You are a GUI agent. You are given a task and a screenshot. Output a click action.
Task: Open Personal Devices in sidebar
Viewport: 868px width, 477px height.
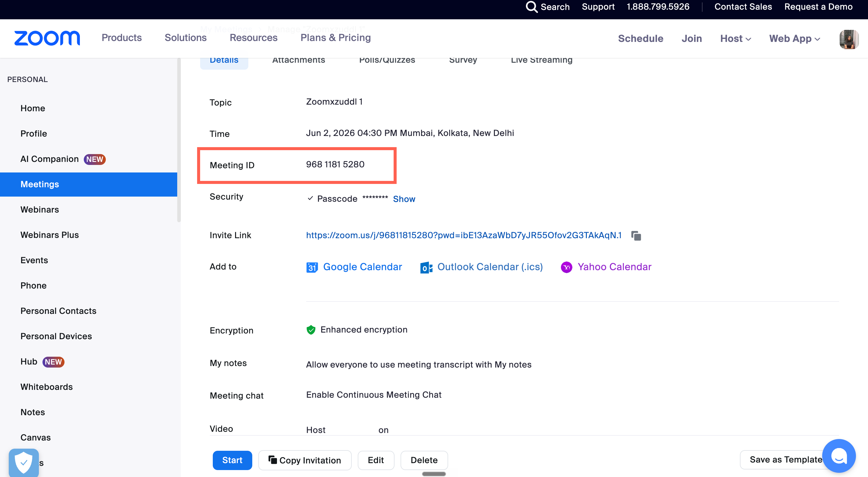pos(56,336)
